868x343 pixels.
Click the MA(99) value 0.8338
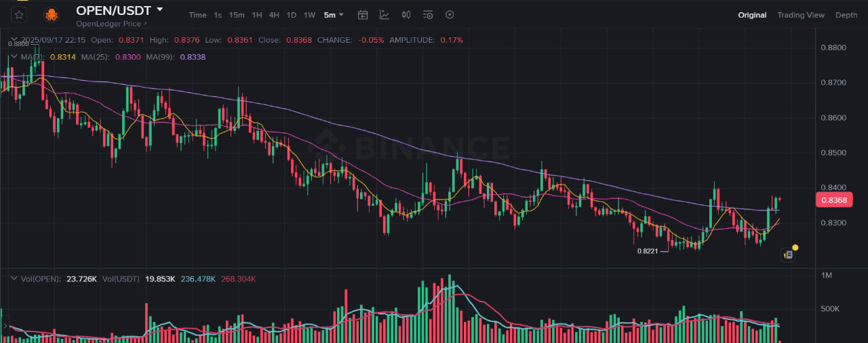click(x=193, y=57)
